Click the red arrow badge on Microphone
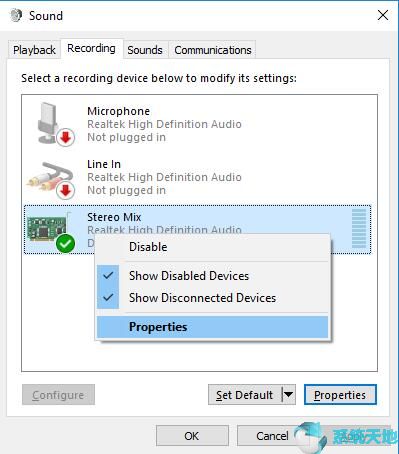399x454 pixels. point(65,137)
